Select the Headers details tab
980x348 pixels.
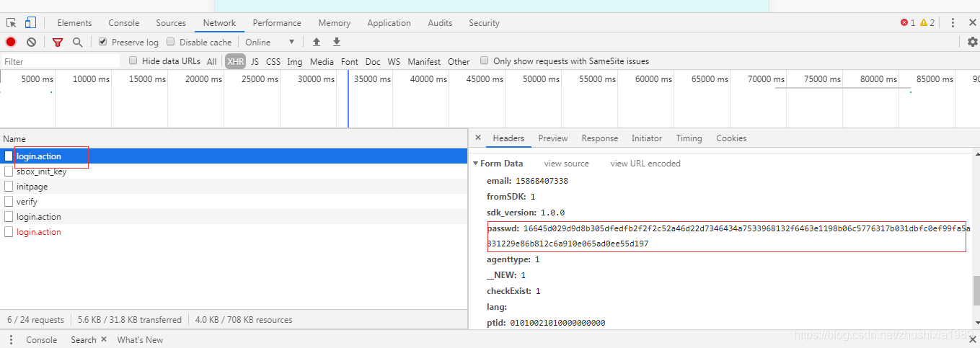tap(508, 138)
